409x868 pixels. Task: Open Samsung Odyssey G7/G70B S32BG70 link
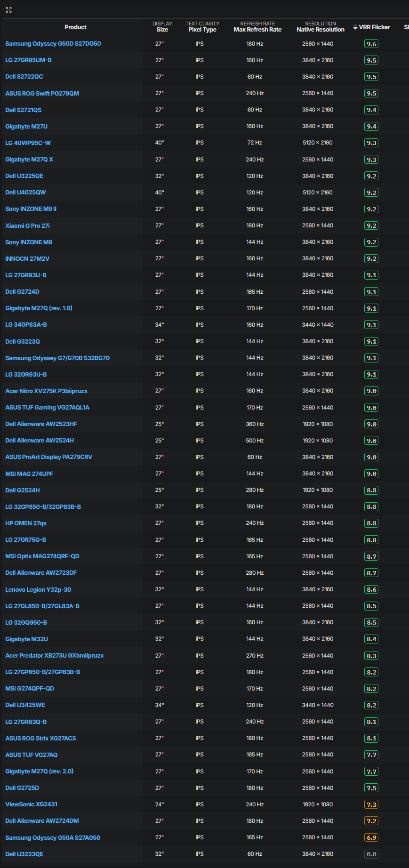pyautogui.click(x=57, y=358)
